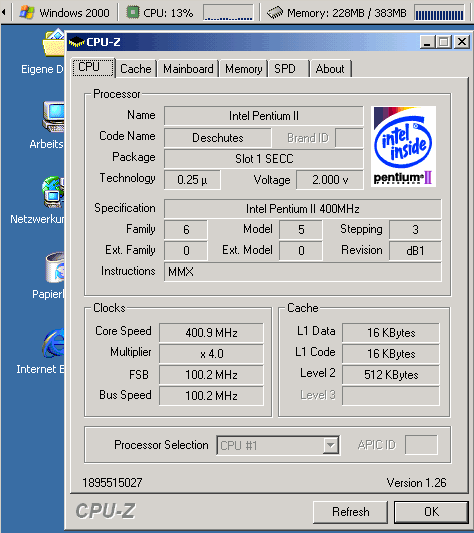Switch to the Cache tab
The height and width of the screenshot is (533, 474).
tap(136, 69)
